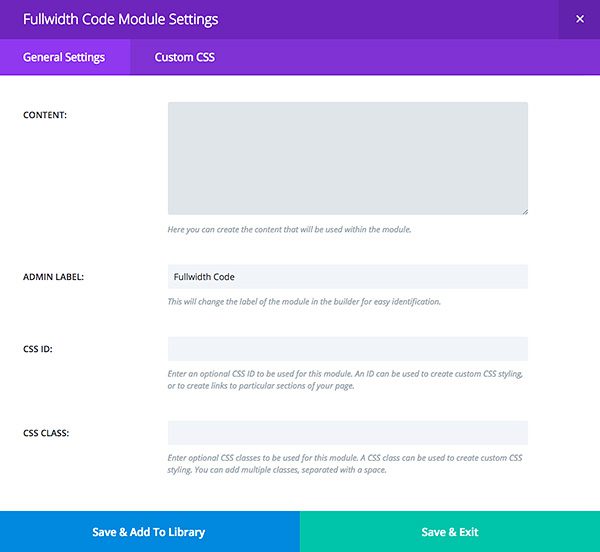Select the CSS Class input field

[347, 433]
